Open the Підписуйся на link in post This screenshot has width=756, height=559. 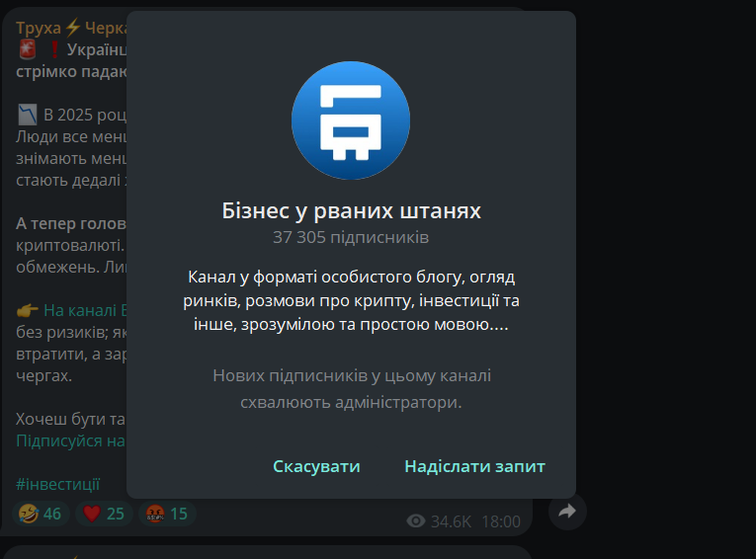pos(71,440)
